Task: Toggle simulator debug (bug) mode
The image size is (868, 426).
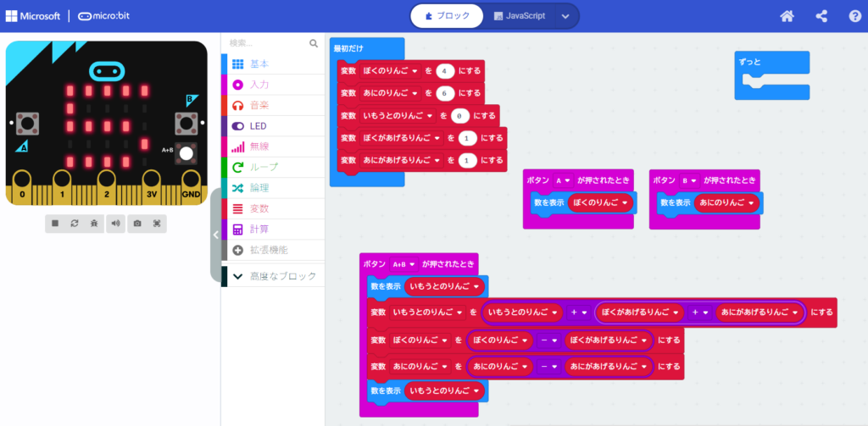Action: 95,224
